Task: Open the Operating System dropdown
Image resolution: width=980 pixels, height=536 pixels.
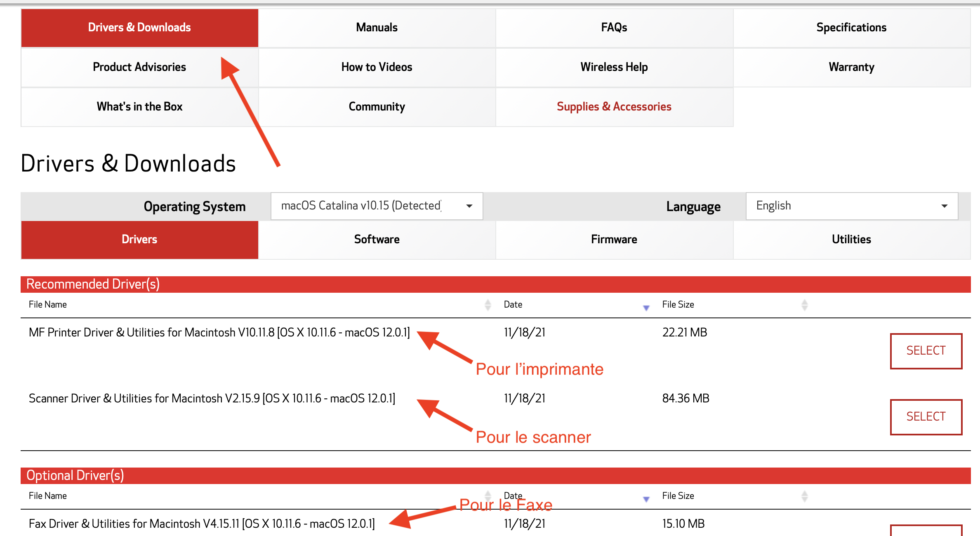Action: pos(376,206)
